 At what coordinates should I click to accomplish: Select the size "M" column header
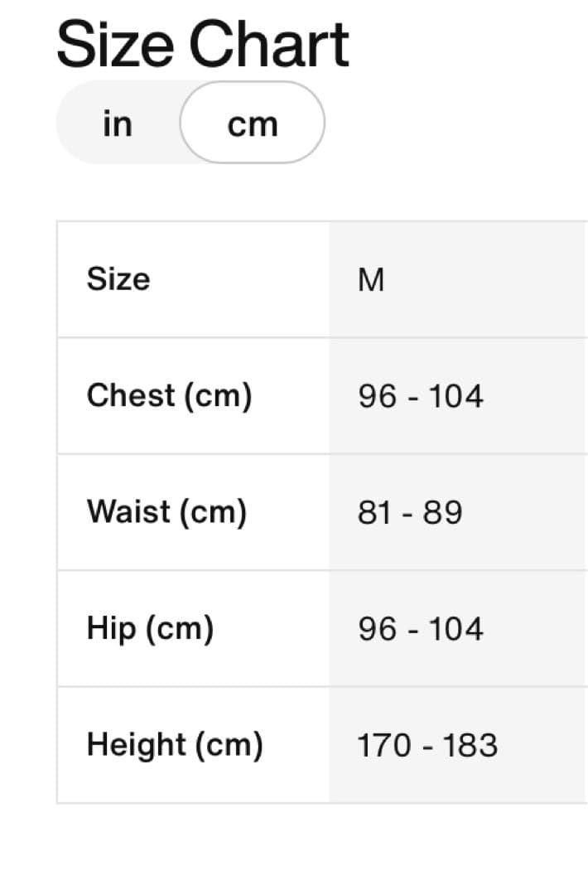pos(372,279)
